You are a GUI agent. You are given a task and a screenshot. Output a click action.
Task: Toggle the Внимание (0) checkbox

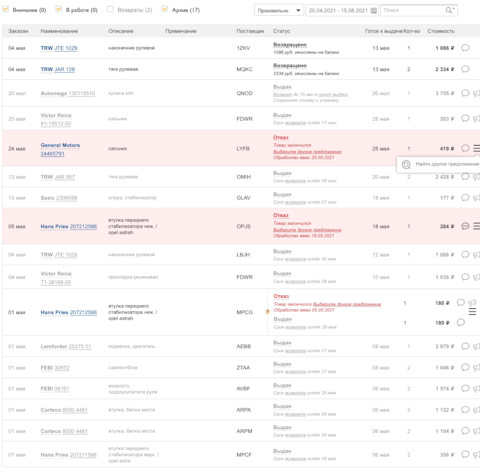coord(6,9)
